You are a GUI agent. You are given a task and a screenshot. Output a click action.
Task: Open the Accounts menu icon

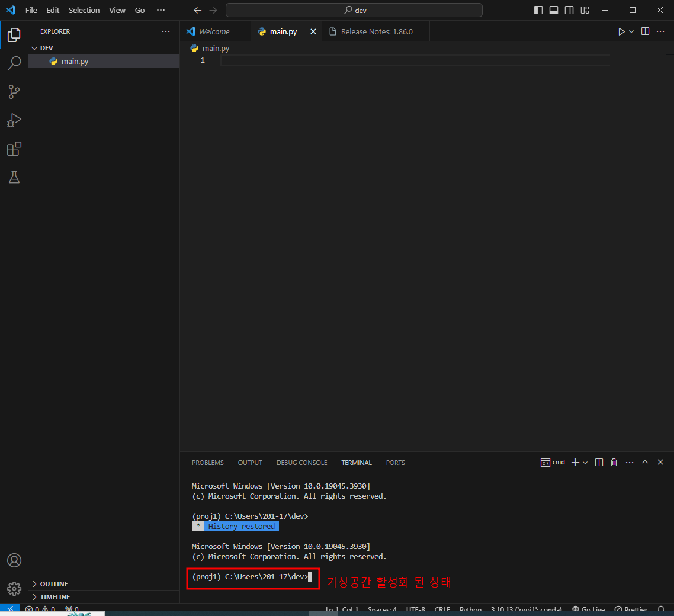click(x=14, y=560)
